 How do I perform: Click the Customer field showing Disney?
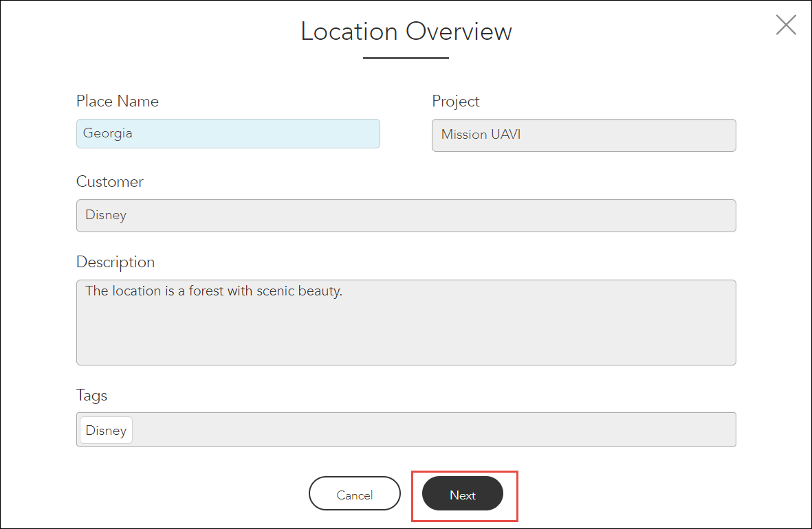point(406,215)
